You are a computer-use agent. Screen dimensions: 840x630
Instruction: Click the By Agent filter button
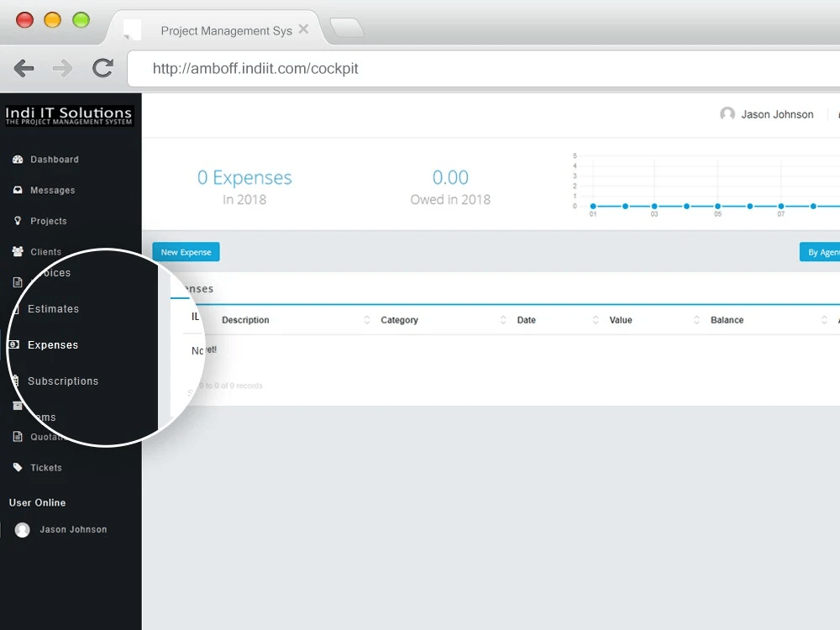[820, 252]
